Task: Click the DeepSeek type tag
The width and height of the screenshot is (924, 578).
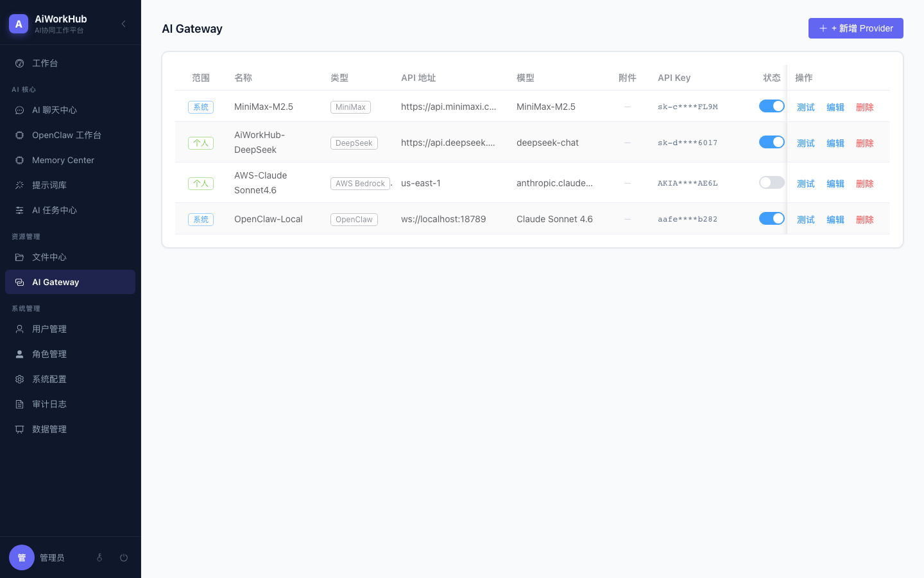Action: [354, 143]
